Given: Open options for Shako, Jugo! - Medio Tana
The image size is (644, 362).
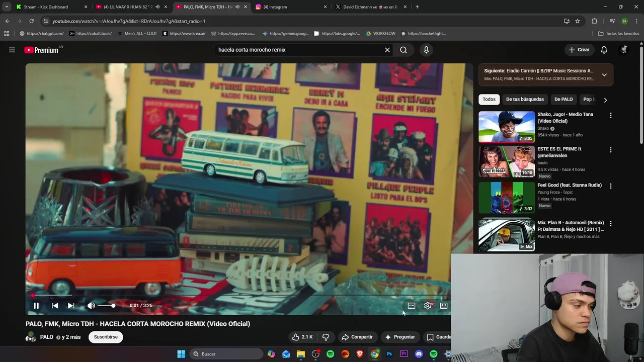Looking at the screenshot, I should point(611,115).
